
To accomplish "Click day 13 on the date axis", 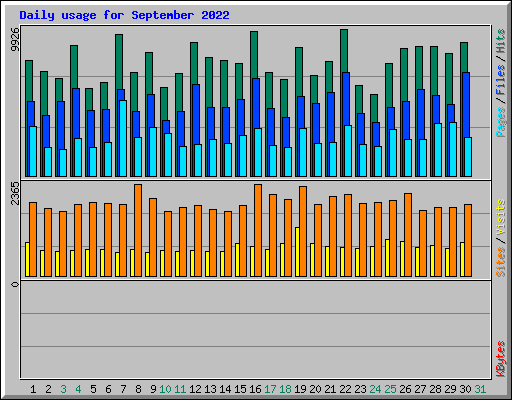I will pos(210,389).
